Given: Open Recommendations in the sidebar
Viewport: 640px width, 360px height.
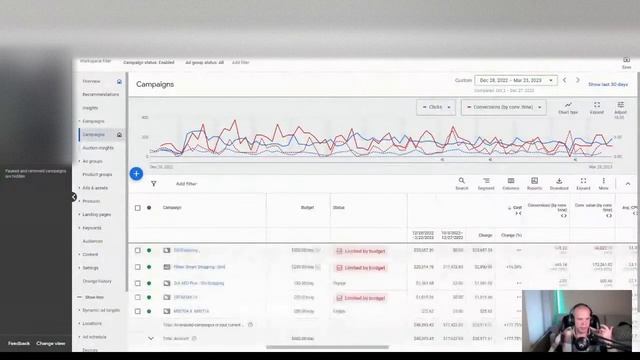Looking at the screenshot, I should (101, 94).
